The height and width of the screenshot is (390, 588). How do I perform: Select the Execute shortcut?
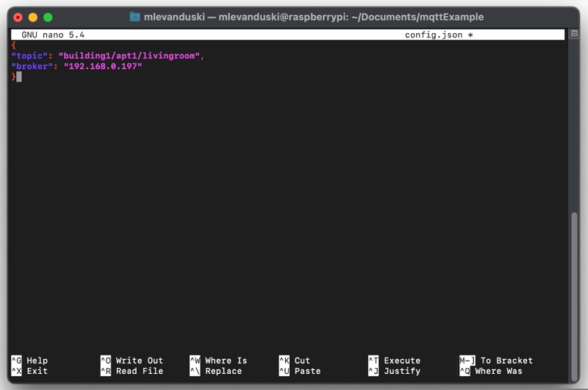[402, 361]
